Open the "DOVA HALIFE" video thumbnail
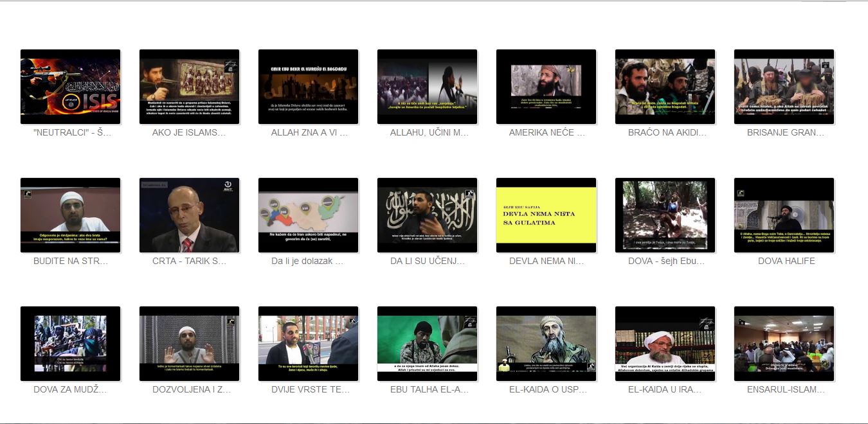This screenshot has height=424, width=868. pos(784,215)
